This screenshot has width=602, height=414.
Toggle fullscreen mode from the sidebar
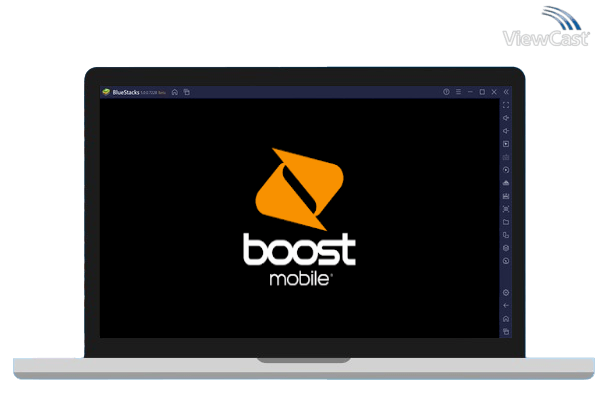coord(506,105)
